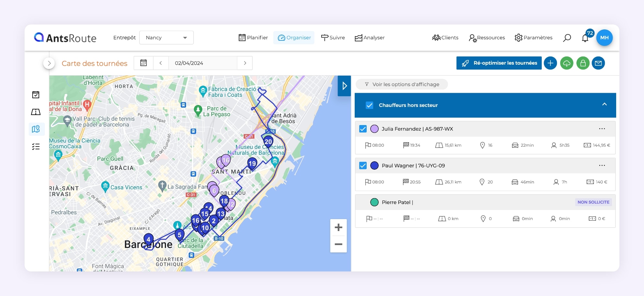Image resolution: width=644 pixels, height=296 pixels.
Task: Switch to the Planifier tab
Action: pyautogui.click(x=253, y=37)
